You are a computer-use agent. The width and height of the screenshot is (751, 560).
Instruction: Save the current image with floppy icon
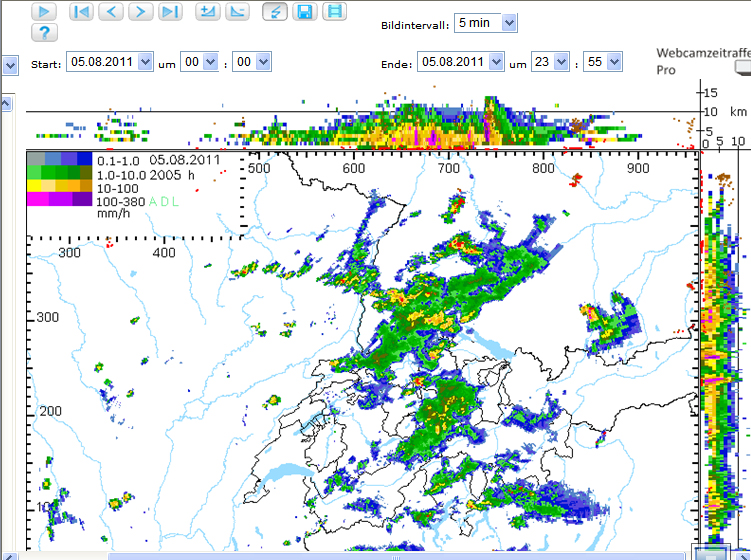click(305, 11)
